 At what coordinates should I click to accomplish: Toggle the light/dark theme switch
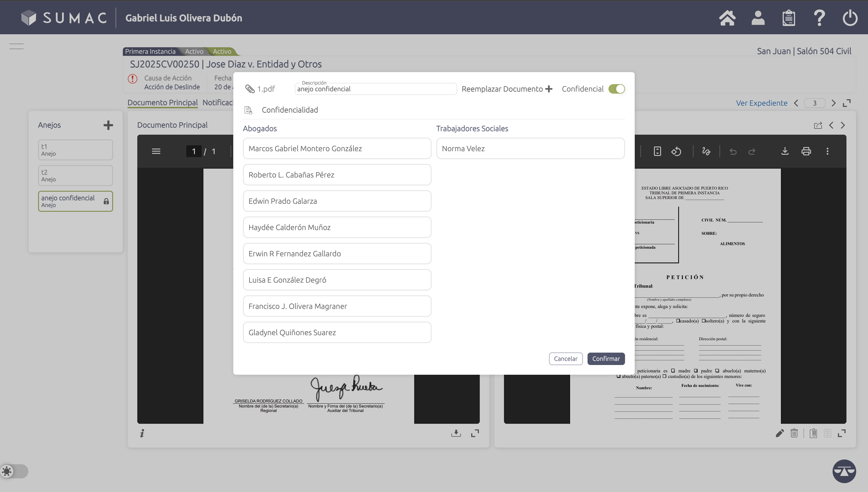click(x=14, y=471)
